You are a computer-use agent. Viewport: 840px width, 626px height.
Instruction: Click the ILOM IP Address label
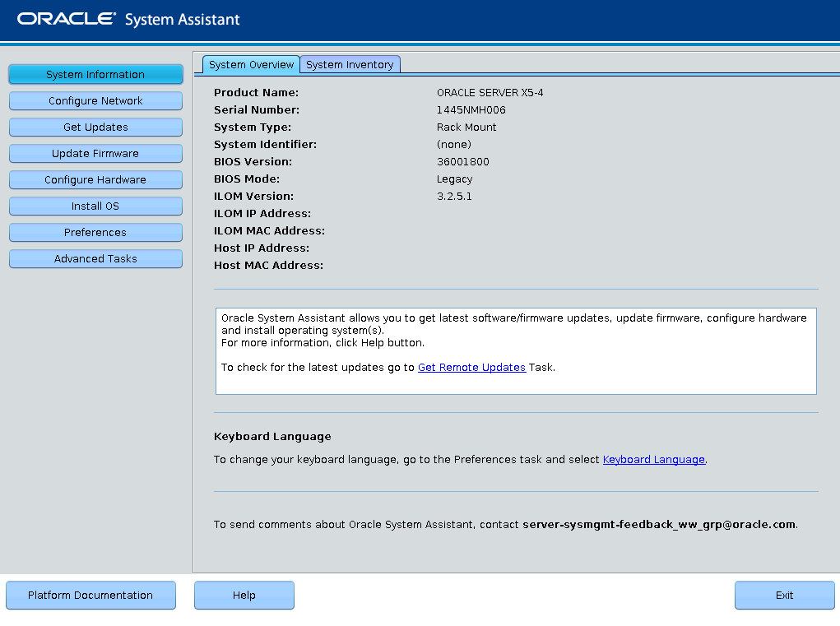(262, 213)
